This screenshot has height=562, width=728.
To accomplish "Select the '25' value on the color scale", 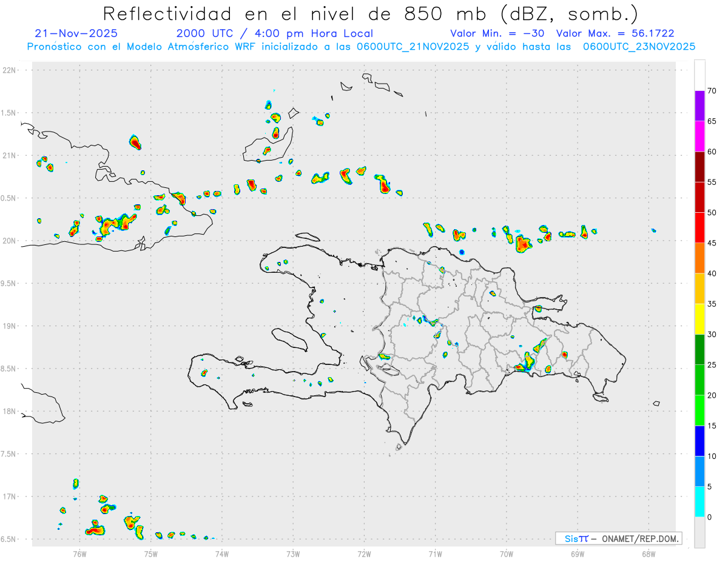I will 712,365.
